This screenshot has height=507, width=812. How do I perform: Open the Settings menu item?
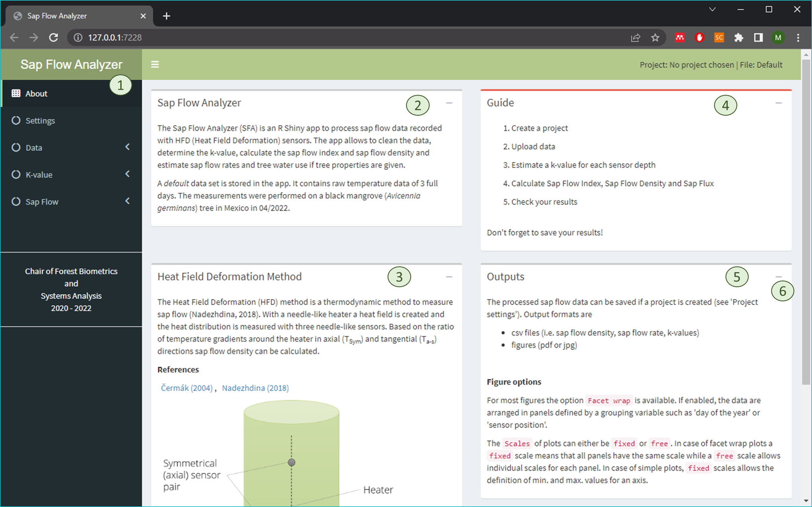click(40, 120)
